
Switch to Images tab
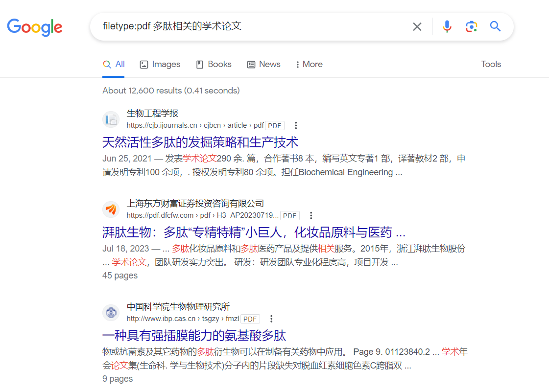coord(160,65)
